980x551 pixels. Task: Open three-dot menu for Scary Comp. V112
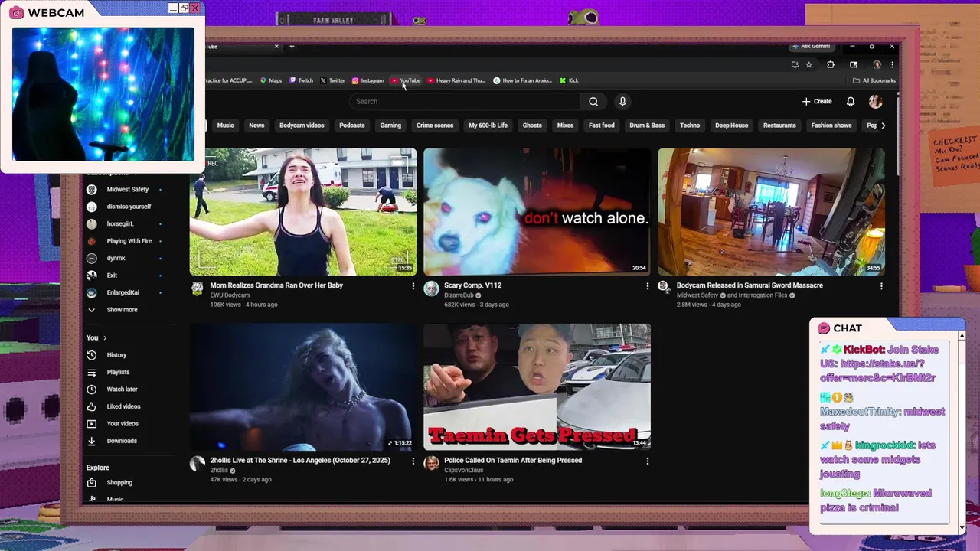tap(648, 286)
